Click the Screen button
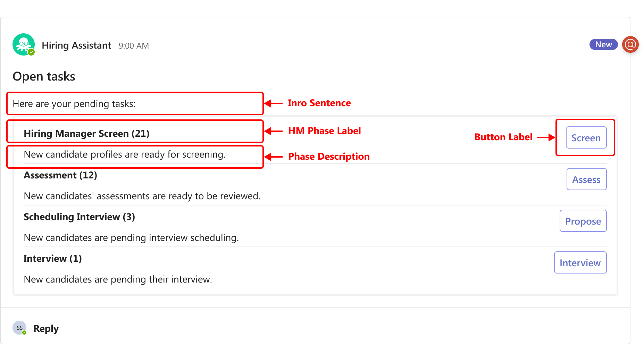This screenshot has width=644, height=361. point(586,138)
